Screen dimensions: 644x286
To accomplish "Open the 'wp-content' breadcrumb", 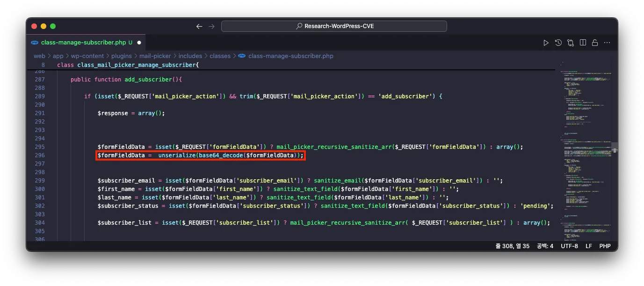I will tap(87, 56).
